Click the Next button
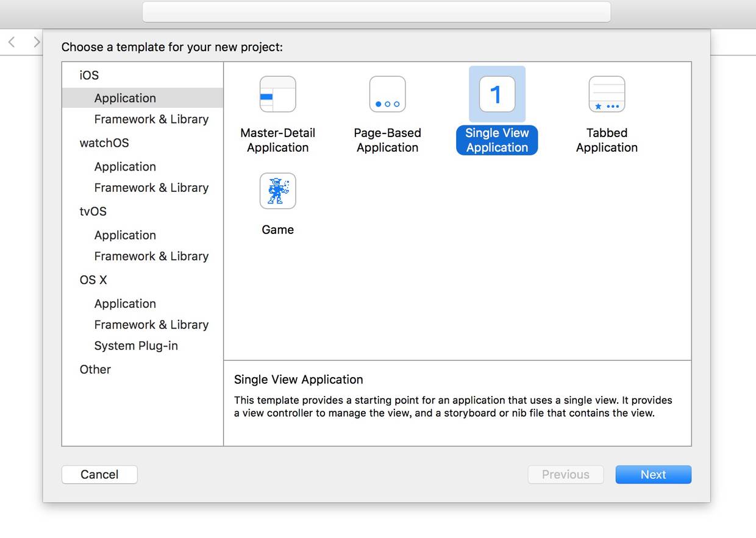Screen dimensions: 756x538 coord(653,475)
